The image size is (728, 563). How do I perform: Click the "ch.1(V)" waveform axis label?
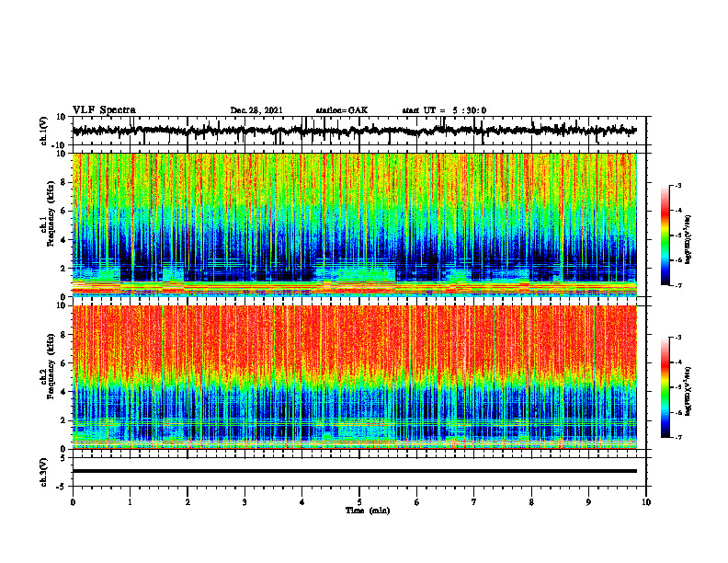[45, 131]
